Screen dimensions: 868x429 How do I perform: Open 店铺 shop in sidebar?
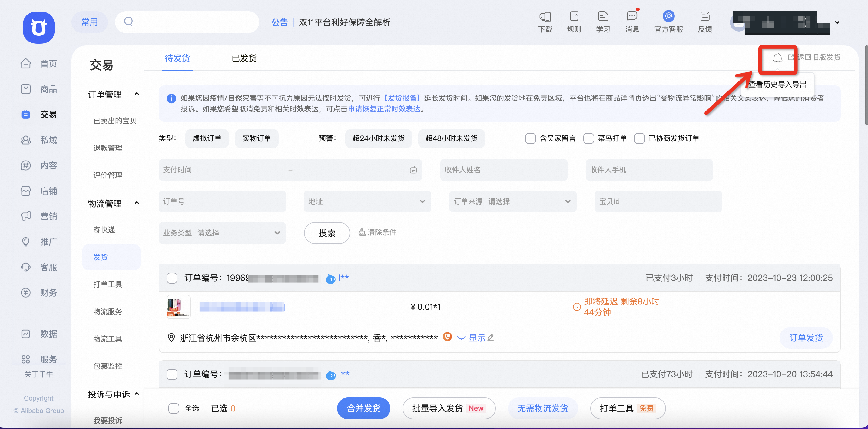tap(39, 191)
